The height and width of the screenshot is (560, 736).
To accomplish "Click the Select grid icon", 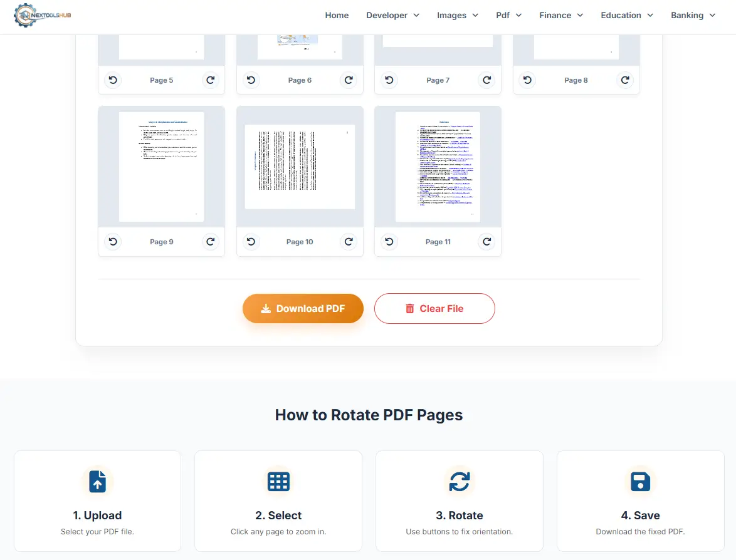I will (x=278, y=481).
